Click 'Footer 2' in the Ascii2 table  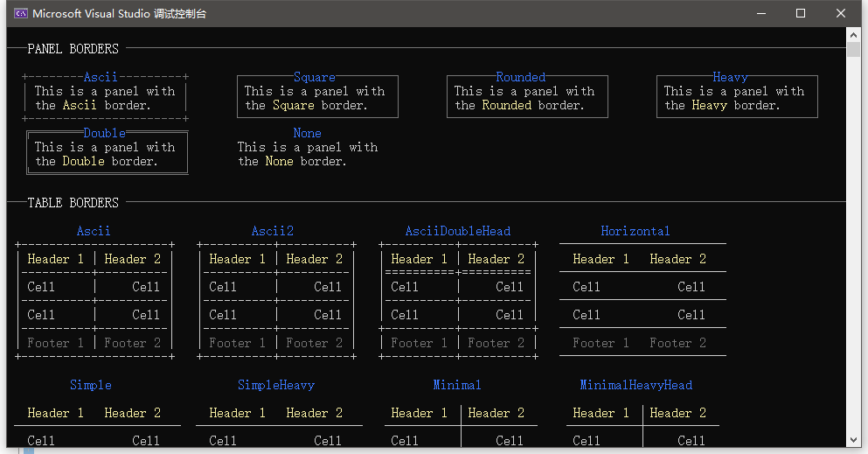pos(315,343)
